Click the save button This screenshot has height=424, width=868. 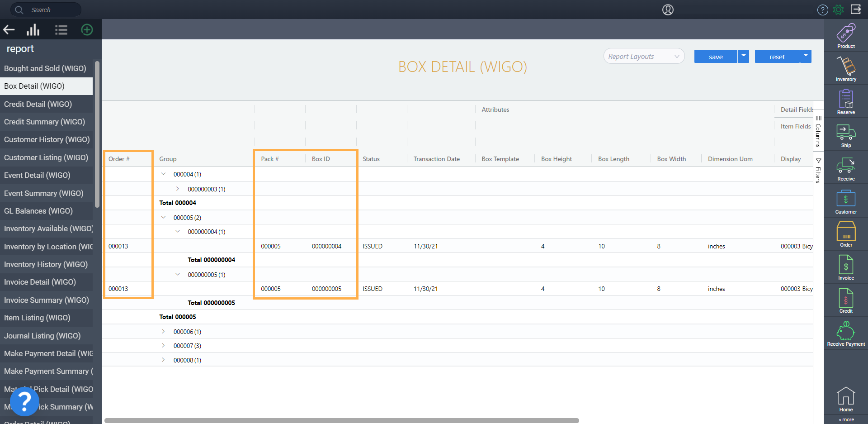tap(716, 56)
